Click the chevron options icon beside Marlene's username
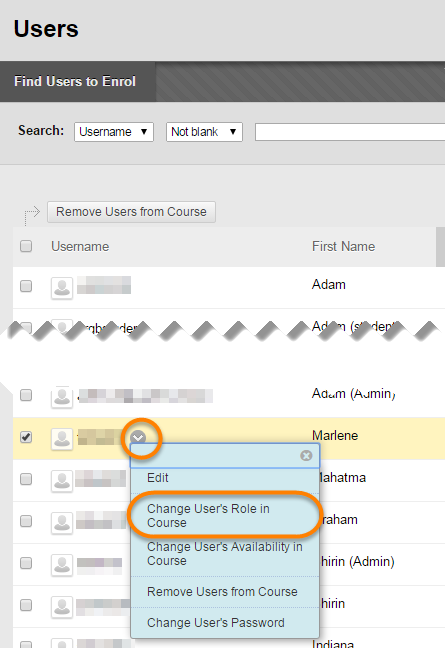 (138, 437)
